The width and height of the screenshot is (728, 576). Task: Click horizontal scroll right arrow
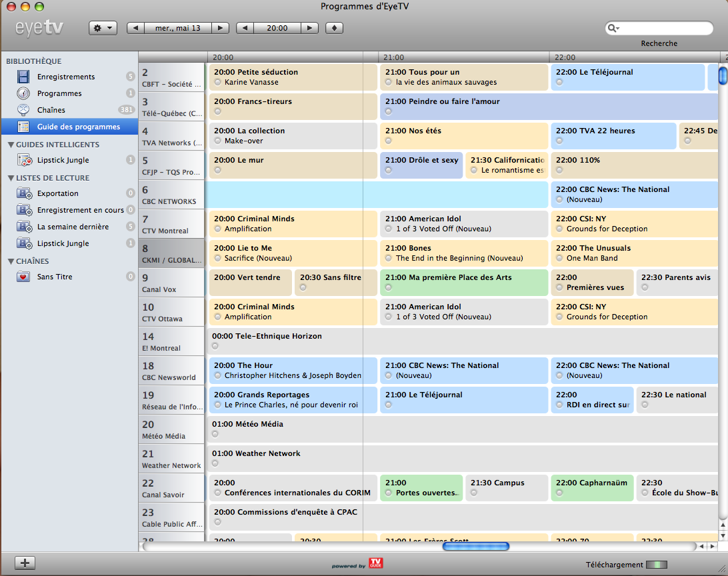(713, 546)
